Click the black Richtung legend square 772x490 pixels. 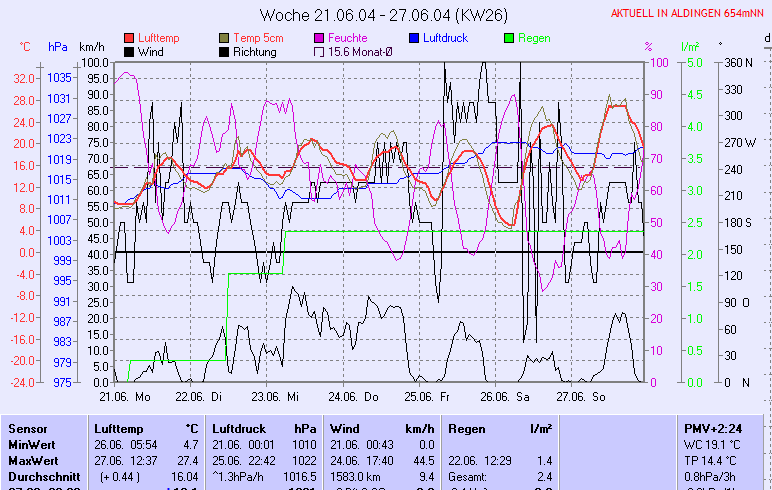click(x=225, y=52)
